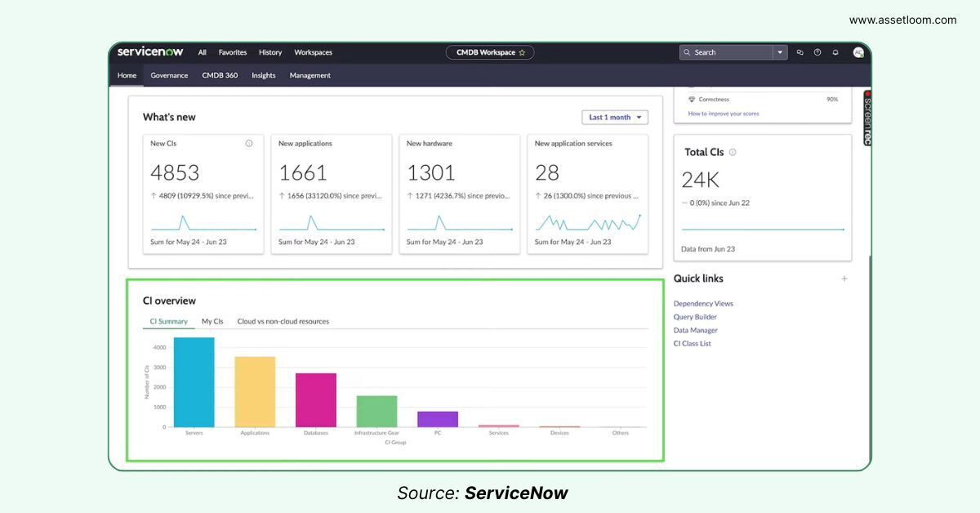Click the small pink Services bar

pyautogui.click(x=499, y=426)
